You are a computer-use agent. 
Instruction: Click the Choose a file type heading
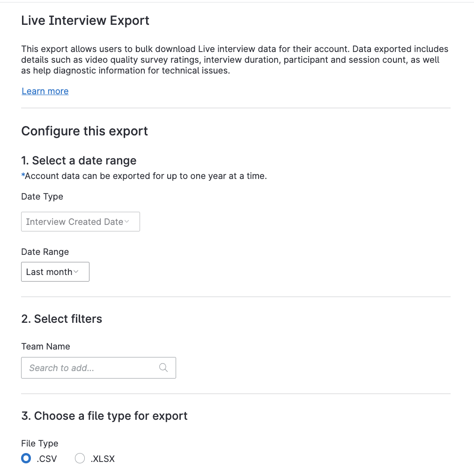(x=104, y=416)
